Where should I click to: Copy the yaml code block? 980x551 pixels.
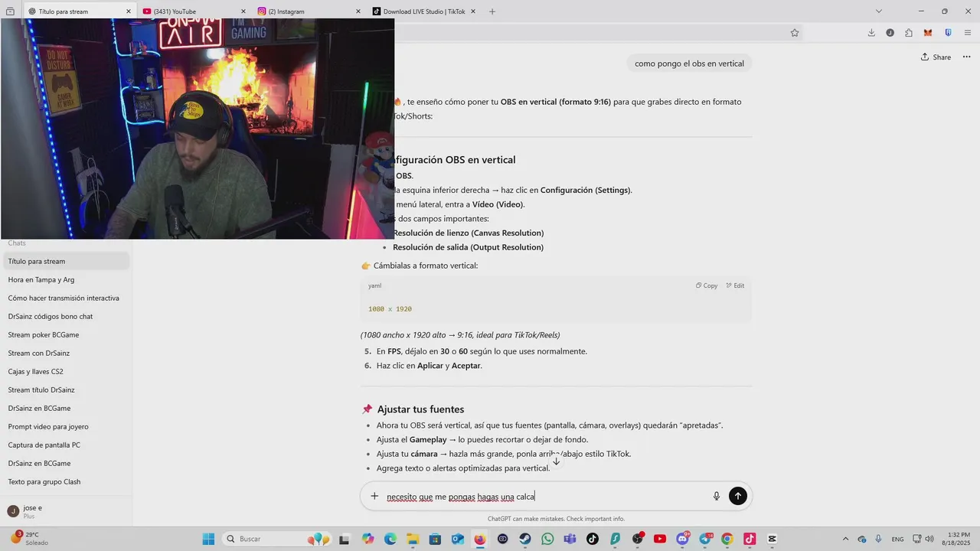point(707,285)
